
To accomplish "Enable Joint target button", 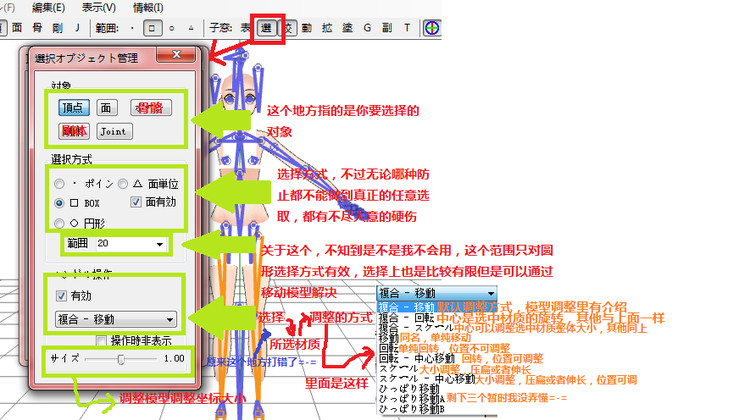I will pyautogui.click(x=114, y=131).
